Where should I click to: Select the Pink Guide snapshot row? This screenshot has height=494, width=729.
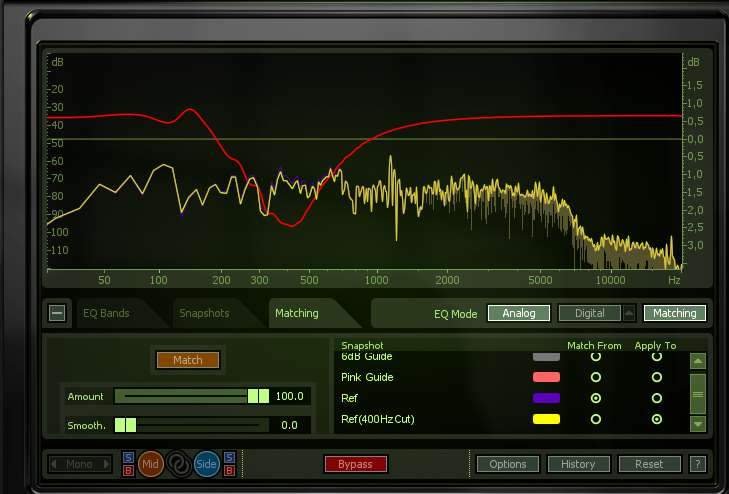pyautogui.click(x=511, y=377)
